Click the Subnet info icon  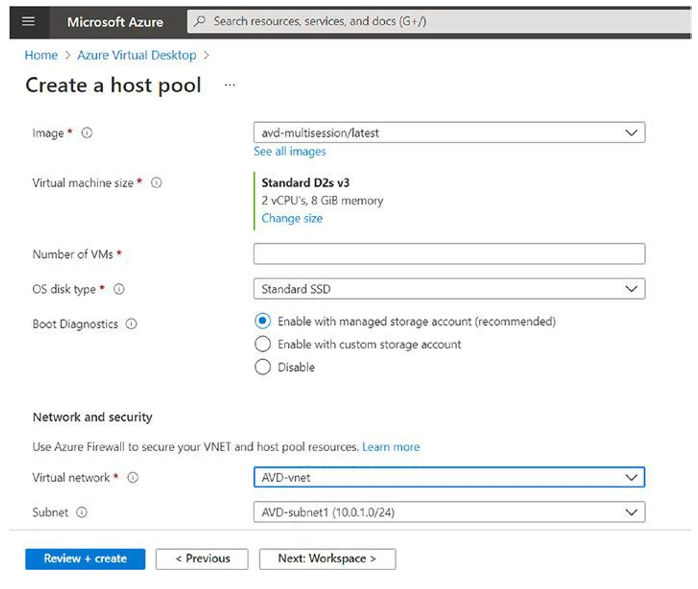[x=81, y=512]
